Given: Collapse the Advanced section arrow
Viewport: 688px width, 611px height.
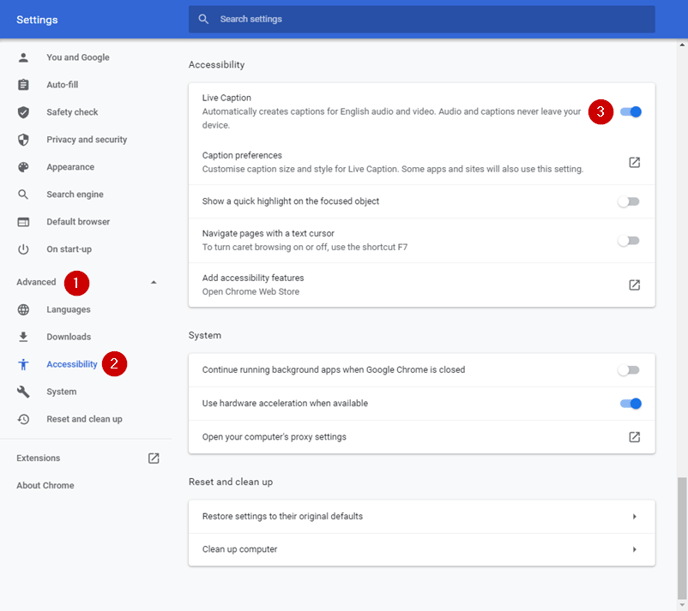Looking at the screenshot, I should [x=154, y=282].
